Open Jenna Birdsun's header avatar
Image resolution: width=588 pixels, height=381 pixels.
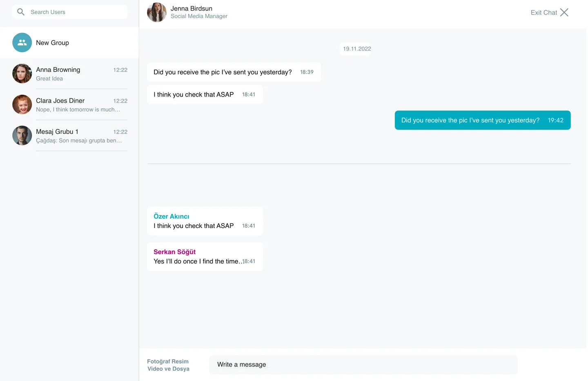[157, 12]
